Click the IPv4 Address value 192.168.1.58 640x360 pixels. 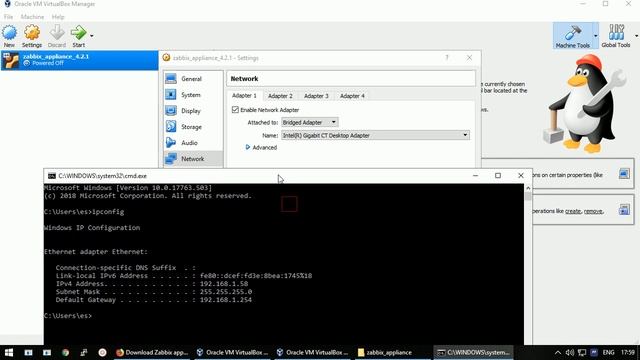[x=224, y=284]
